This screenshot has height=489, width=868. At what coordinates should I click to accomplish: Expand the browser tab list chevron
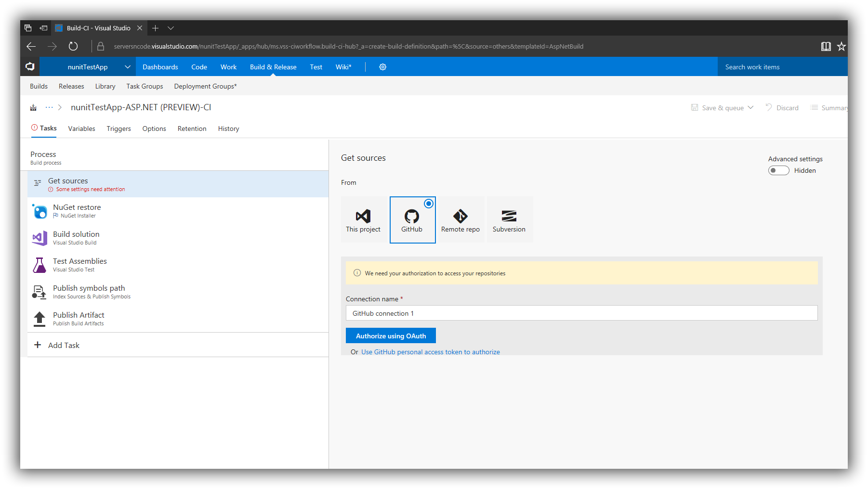tap(171, 28)
